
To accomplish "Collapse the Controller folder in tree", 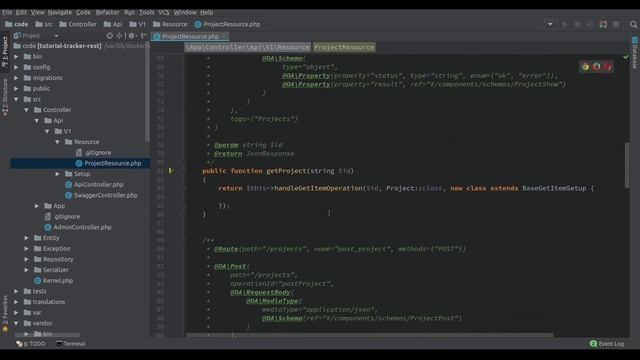I will pyautogui.click(x=27, y=110).
